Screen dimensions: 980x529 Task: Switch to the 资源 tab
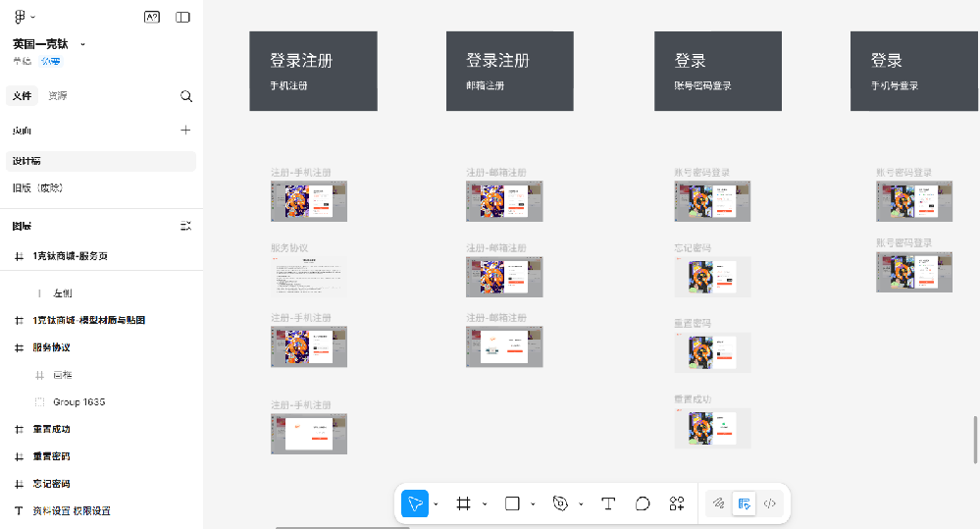(x=58, y=96)
